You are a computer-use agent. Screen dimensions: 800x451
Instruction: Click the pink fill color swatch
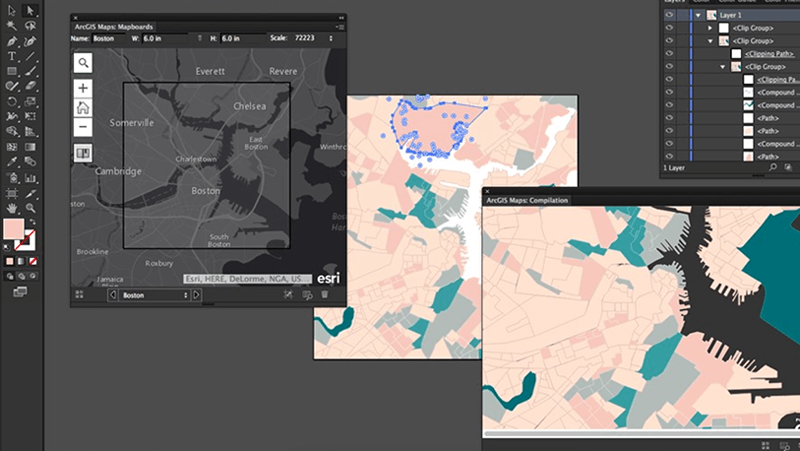point(13,229)
